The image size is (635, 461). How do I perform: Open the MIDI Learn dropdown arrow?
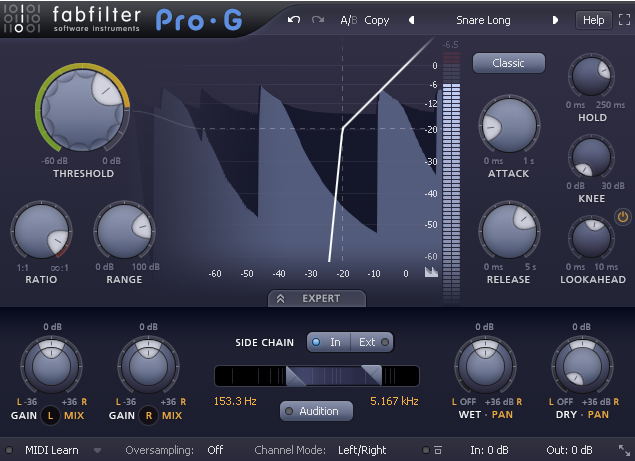pyautogui.click(x=98, y=450)
